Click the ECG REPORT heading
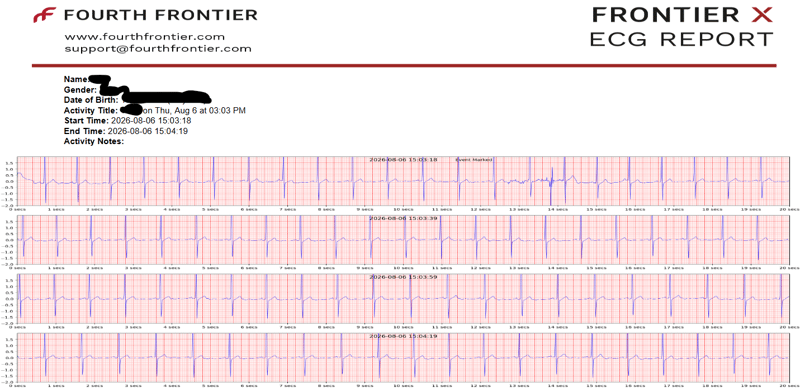Screen dimensions: 800x392 point(681,39)
